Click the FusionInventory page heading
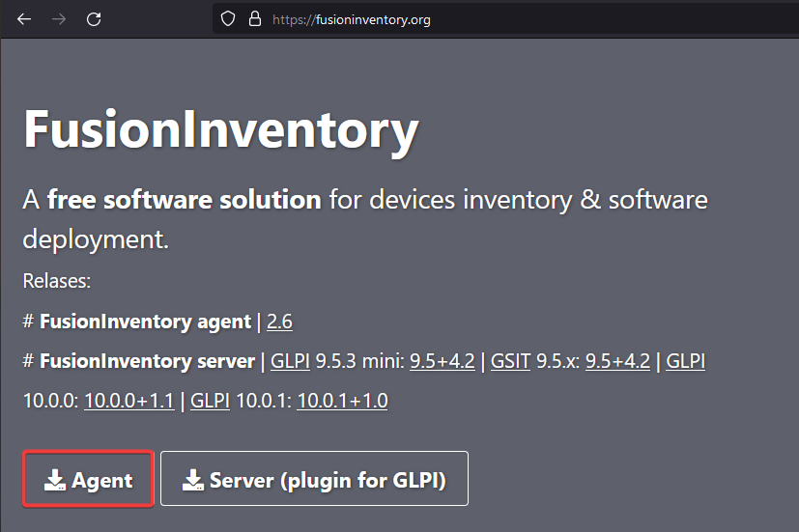The width and height of the screenshot is (799, 532). (x=220, y=130)
